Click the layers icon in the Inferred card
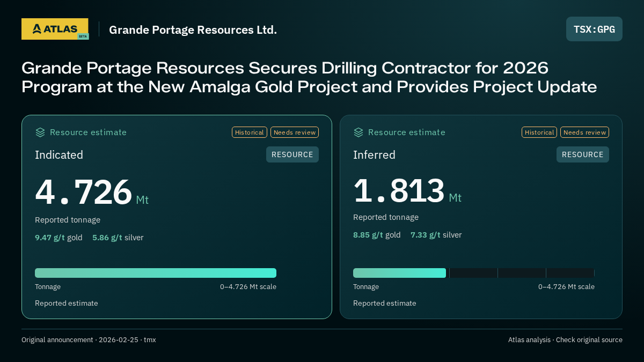This screenshot has width=644, height=362. (358, 132)
